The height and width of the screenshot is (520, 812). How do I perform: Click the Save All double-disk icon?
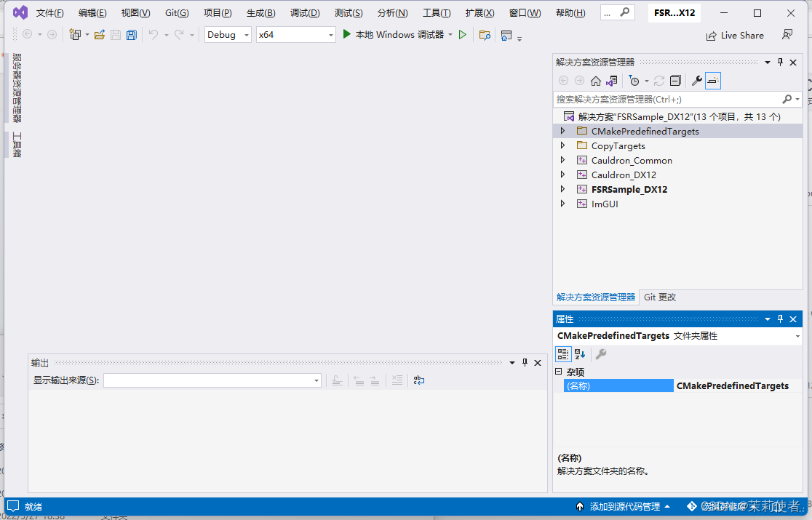click(132, 35)
